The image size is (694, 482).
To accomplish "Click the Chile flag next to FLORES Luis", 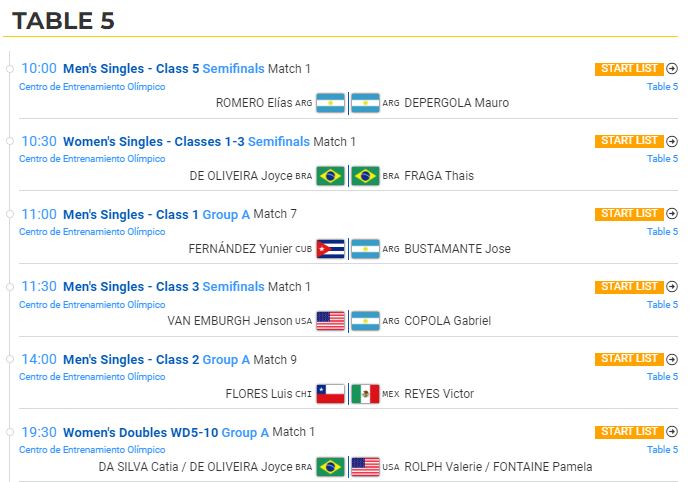I will coord(331,394).
